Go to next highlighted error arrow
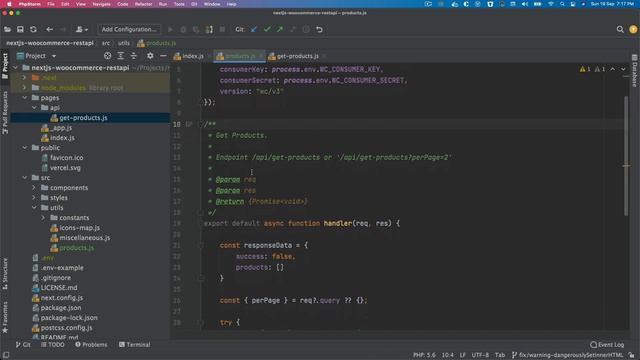This screenshot has width=640, height=360. (623, 69)
